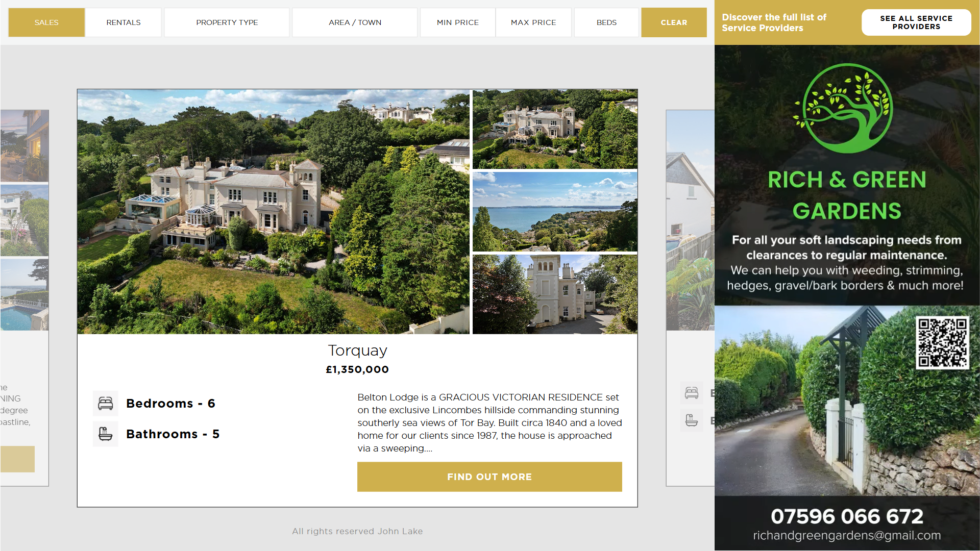Screen dimensions: 980x551
Task: Select the previous property card on left
Action: [24, 298]
